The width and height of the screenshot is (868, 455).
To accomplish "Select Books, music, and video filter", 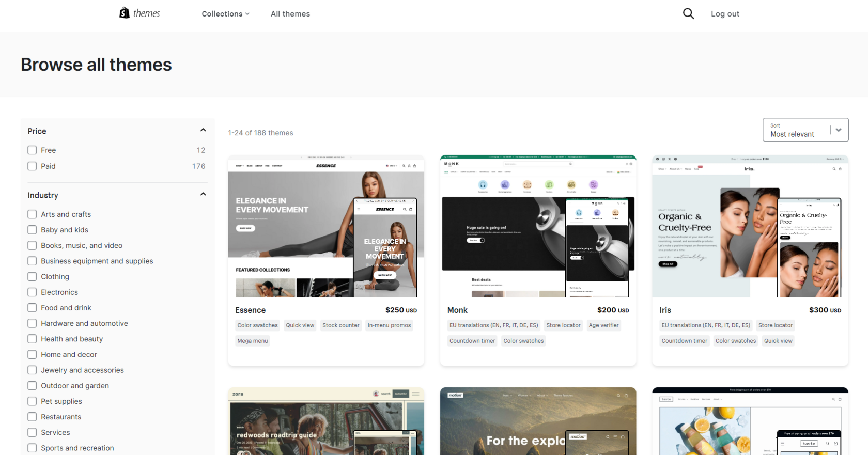I will point(32,245).
